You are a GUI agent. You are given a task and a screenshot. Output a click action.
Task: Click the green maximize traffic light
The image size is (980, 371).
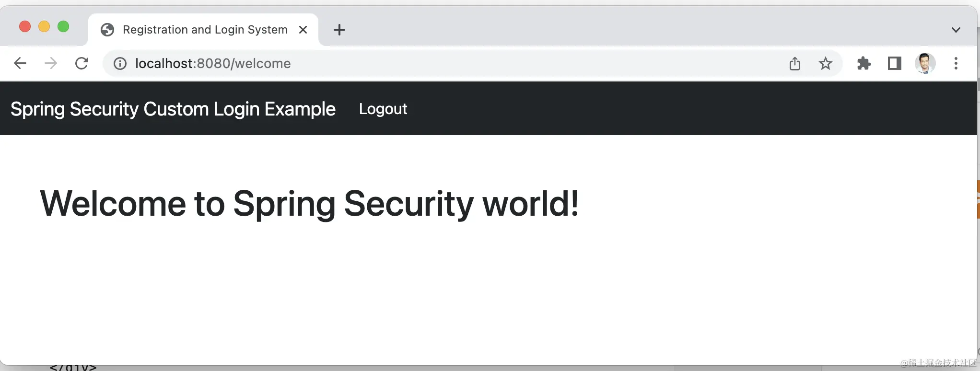pyautogui.click(x=63, y=26)
